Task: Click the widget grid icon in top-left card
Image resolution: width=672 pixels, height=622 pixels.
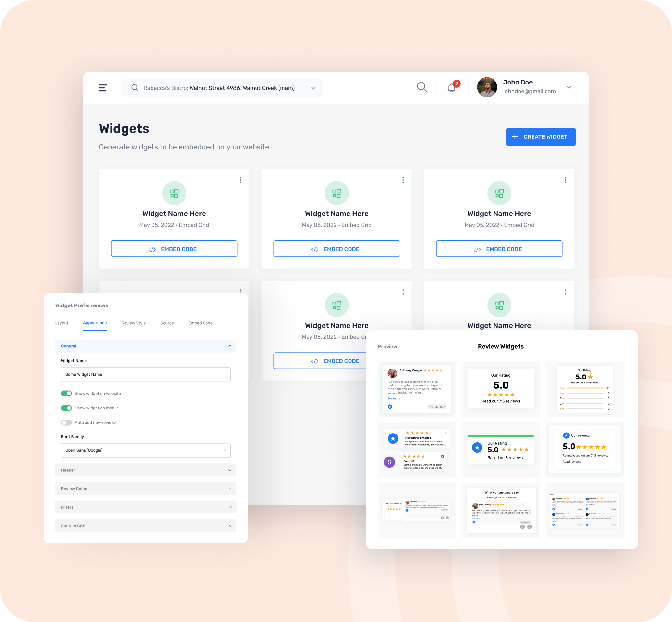Action: pos(174,192)
